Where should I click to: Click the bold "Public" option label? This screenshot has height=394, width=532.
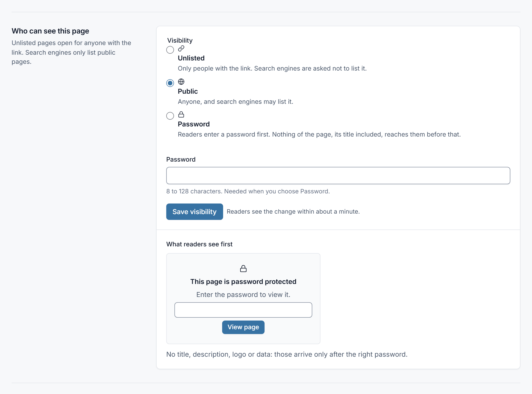tap(188, 92)
